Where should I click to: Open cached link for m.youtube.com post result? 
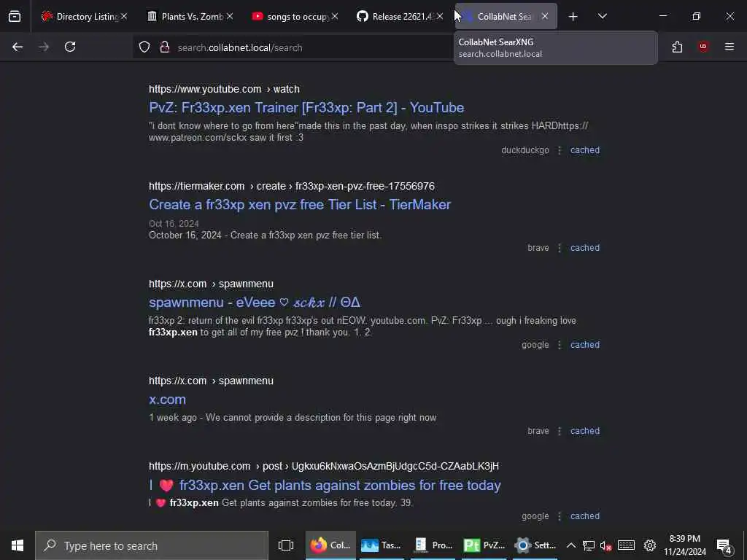(x=585, y=516)
